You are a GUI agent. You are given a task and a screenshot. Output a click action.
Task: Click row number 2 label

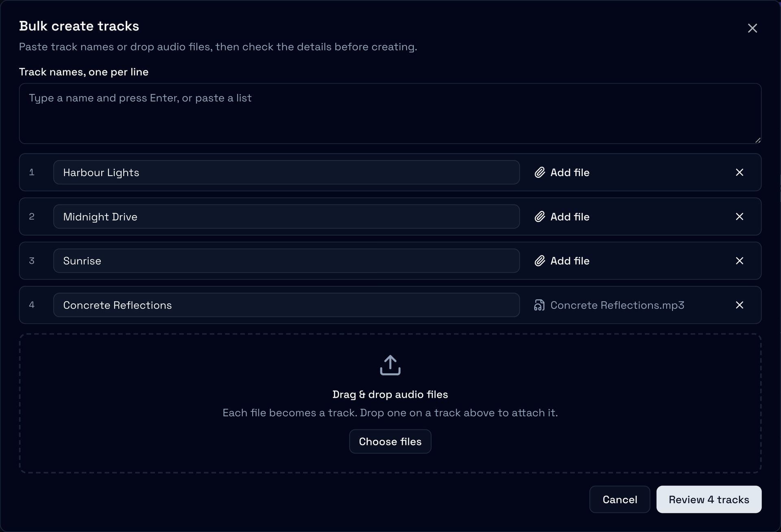coord(32,217)
